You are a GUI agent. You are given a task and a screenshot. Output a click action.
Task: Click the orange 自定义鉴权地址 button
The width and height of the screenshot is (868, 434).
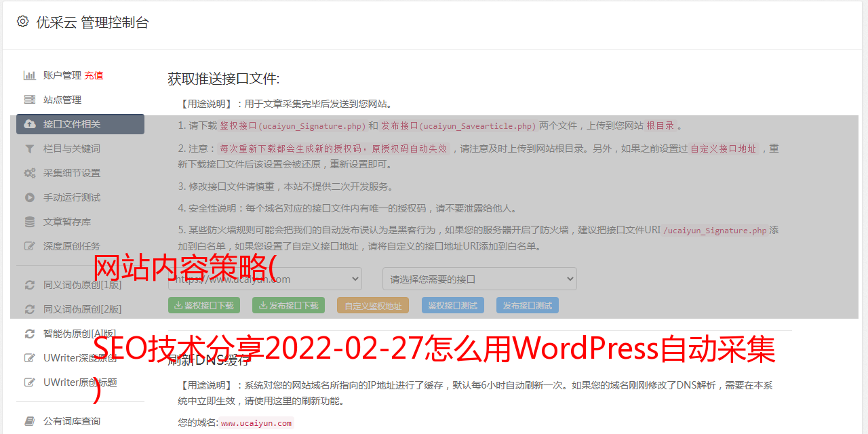pos(373,305)
